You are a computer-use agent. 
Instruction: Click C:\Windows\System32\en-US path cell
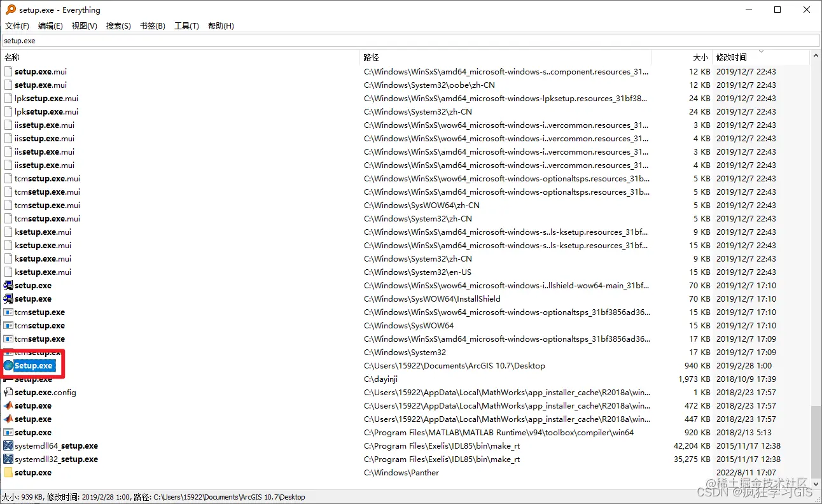417,272
